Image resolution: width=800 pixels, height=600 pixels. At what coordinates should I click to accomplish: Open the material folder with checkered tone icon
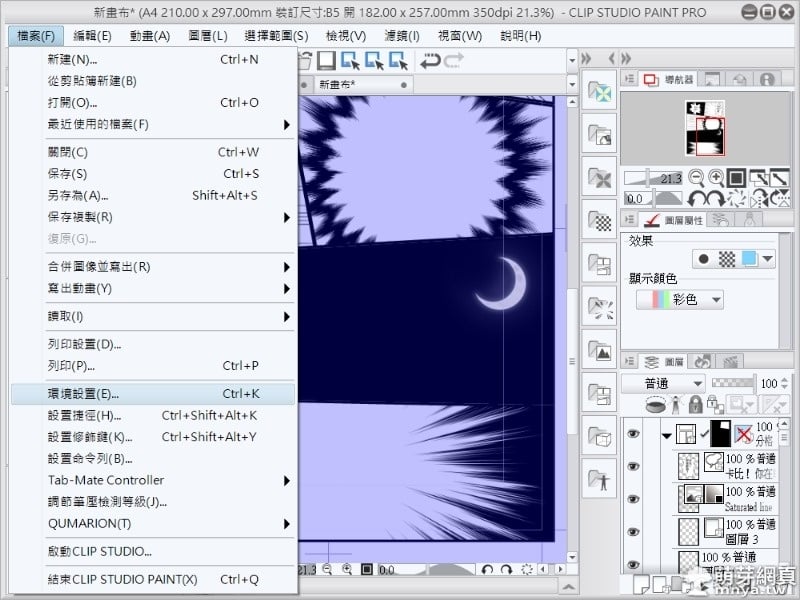tap(599, 220)
